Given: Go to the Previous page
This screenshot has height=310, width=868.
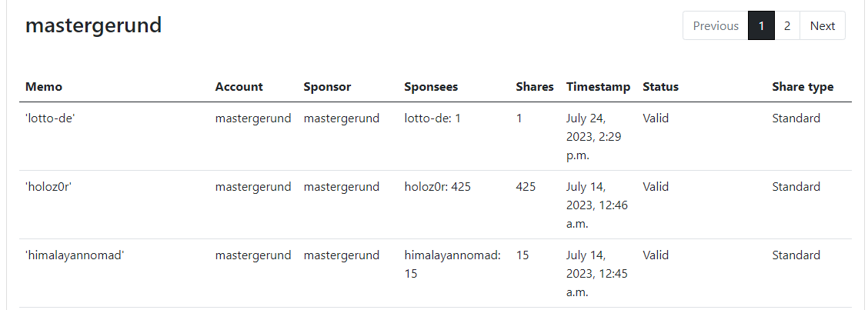Looking at the screenshot, I should (x=715, y=25).
